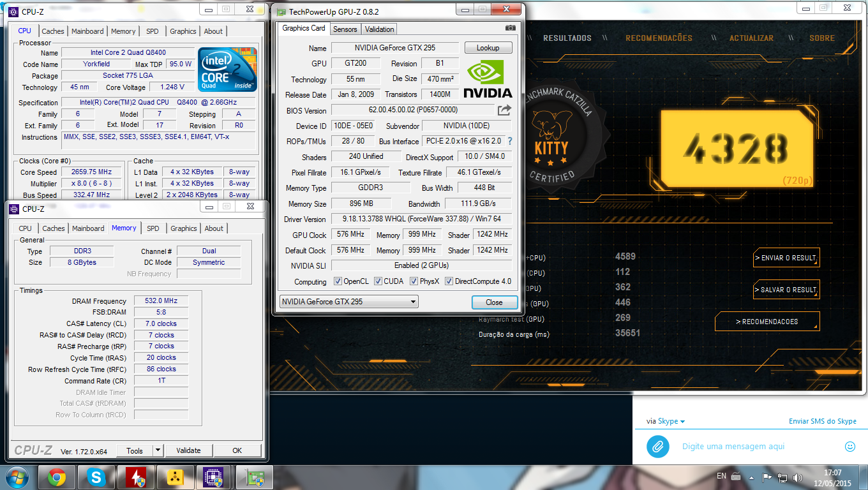The width and height of the screenshot is (868, 490).
Task: Click the purple CPU-Z taskbar icon
Action: click(x=213, y=477)
